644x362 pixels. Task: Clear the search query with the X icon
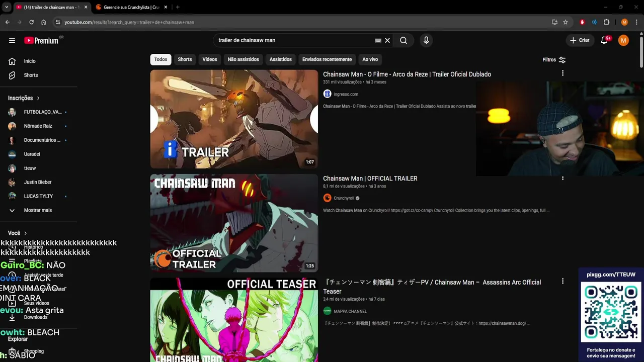pyautogui.click(x=387, y=40)
